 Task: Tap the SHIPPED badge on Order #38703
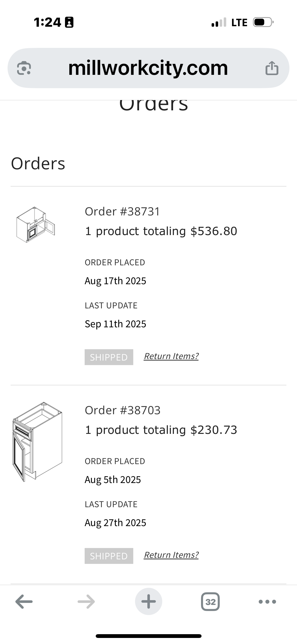109,556
